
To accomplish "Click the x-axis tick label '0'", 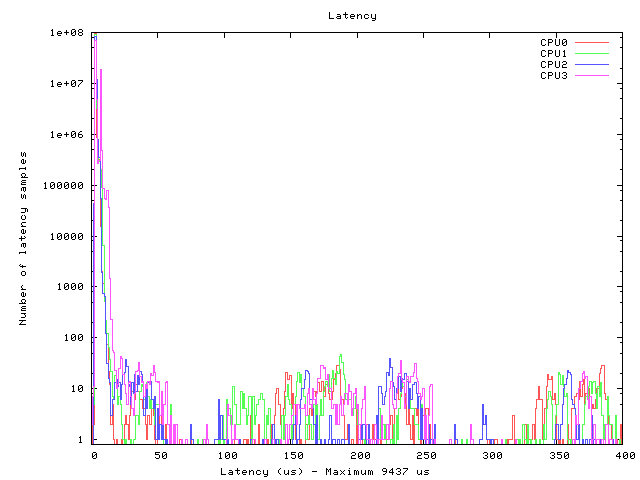I will pos(94,456).
